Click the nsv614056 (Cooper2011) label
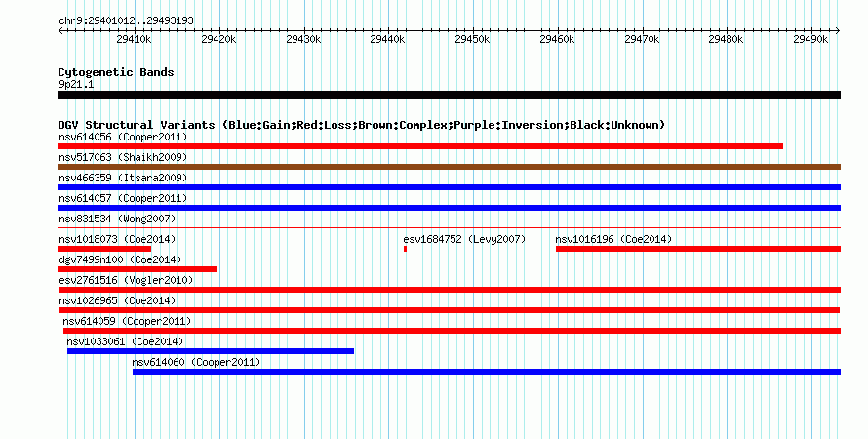The width and height of the screenshot is (868, 439). pyautogui.click(x=123, y=137)
